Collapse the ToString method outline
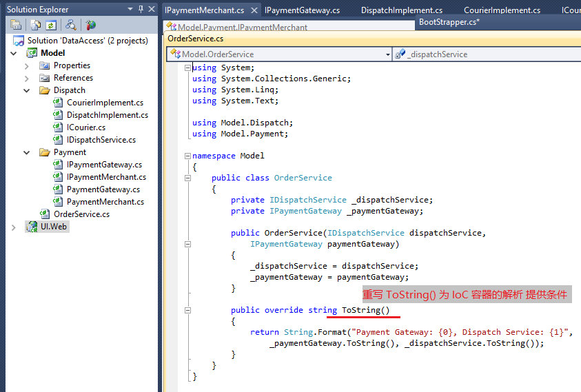This screenshot has height=392, width=581. click(188, 311)
